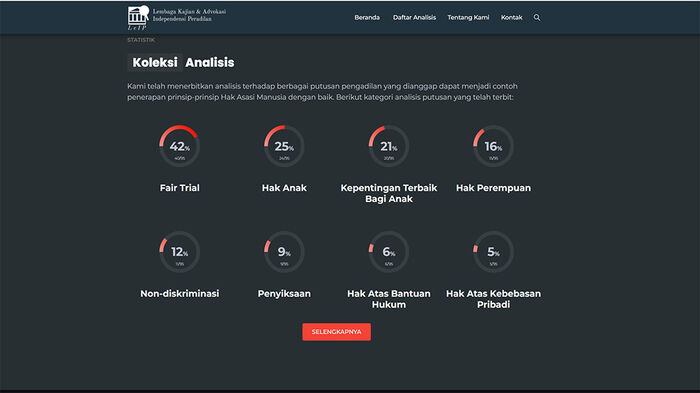
Task: Select the 5% Hak Atas Kebebasan Pribadi circle
Action: click(493, 252)
